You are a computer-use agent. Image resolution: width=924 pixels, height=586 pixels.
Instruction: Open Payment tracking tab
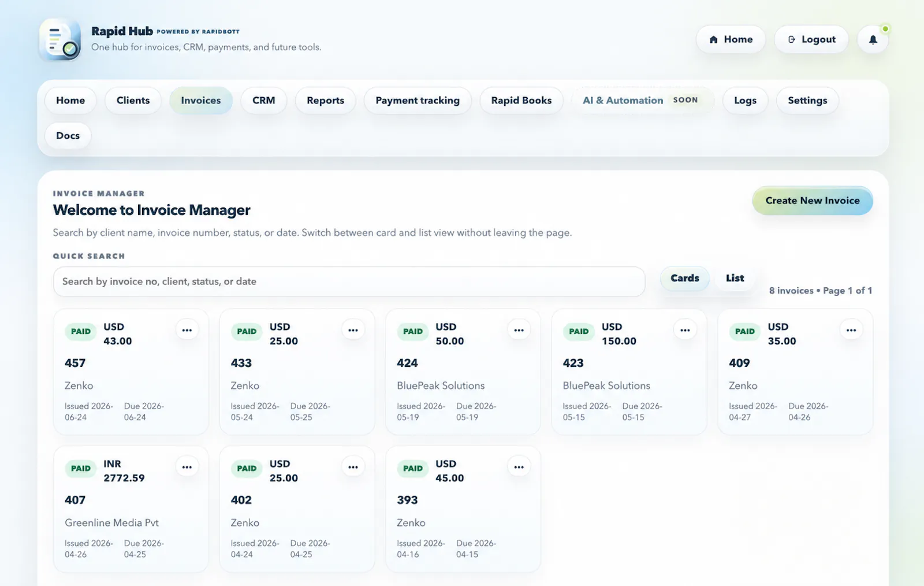coord(418,101)
